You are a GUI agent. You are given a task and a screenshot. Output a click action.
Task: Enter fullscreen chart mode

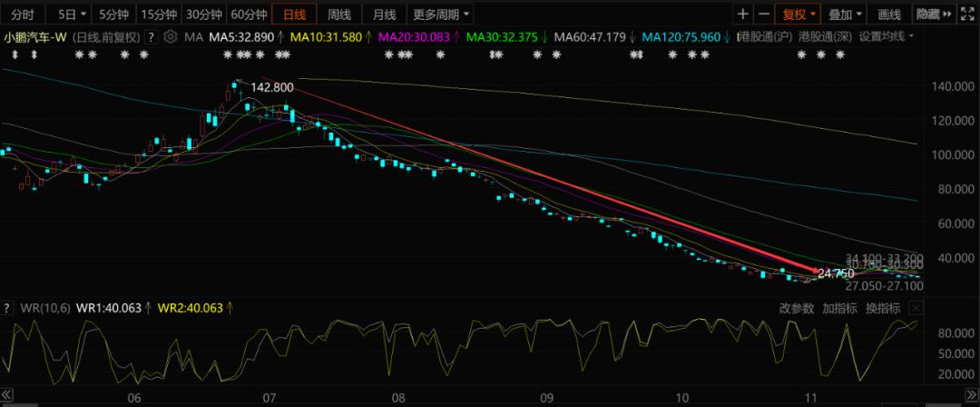(x=969, y=15)
